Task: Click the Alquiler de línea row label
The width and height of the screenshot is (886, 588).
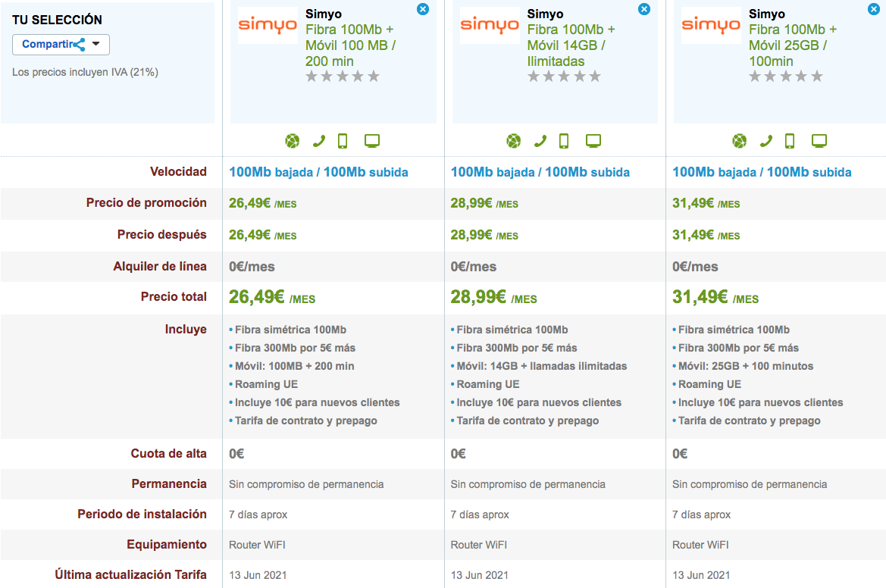Action: (x=160, y=266)
